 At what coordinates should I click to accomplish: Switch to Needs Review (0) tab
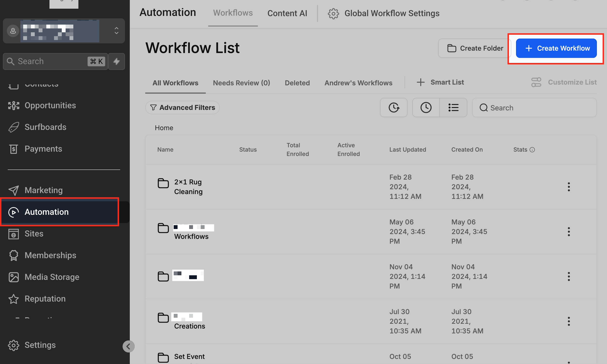point(241,83)
